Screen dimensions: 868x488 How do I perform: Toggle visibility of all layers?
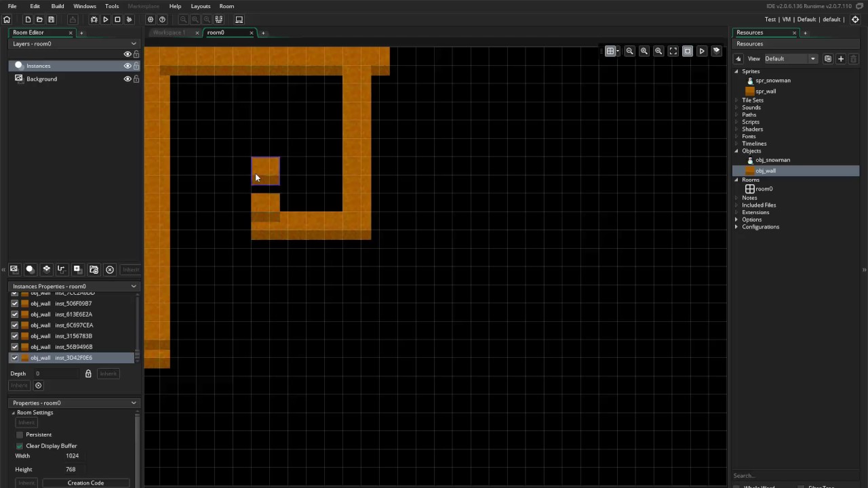click(127, 54)
